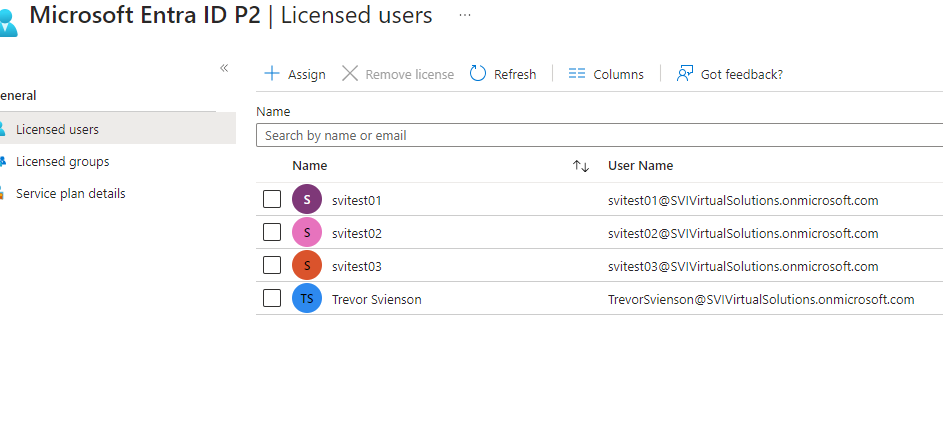Click the Refresh button label
943x421 pixels.
click(x=515, y=75)
